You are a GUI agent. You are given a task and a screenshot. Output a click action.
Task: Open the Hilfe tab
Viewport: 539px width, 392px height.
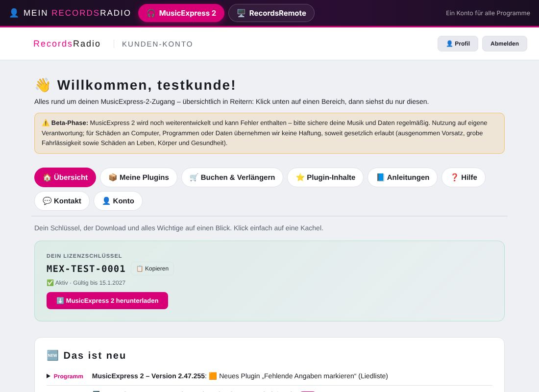tap(464, 177)
